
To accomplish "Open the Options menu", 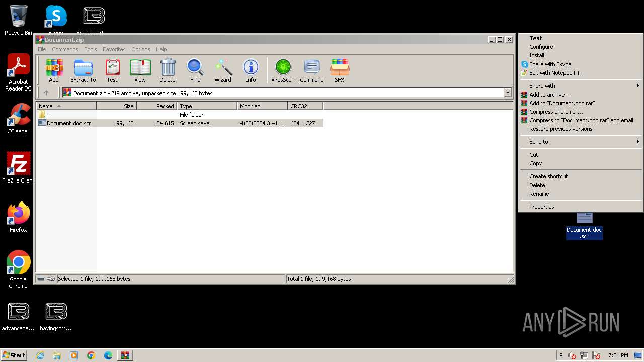I will pyautogui.click(x=141, y=49).
